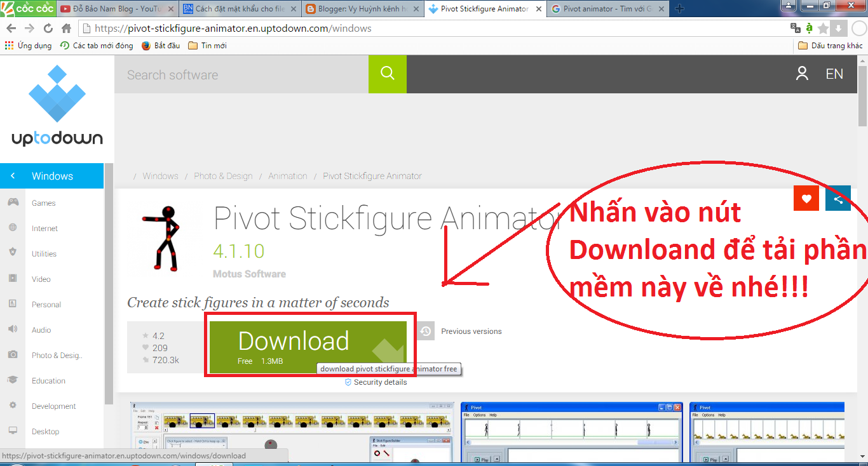
Task: Click the Photo & Design camera icon
Action: pyautogui.click(x=13, y=354)
